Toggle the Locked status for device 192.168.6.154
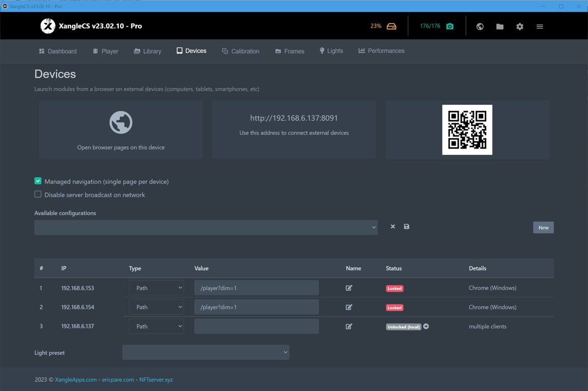The height and width of the screenshot is (391, 588). point(394,308)
